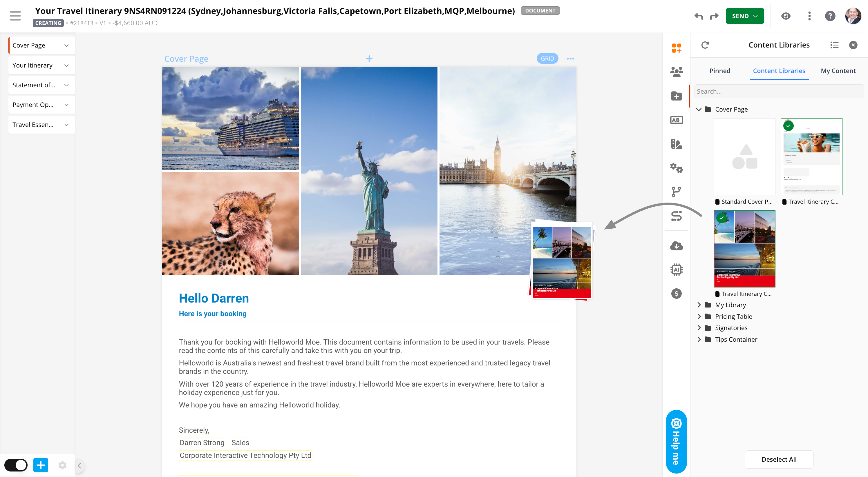868x477 pixels.
Task: Select the Standard Cover Page thumbnail
Action: pyautogui.click(x=744, y=156)
